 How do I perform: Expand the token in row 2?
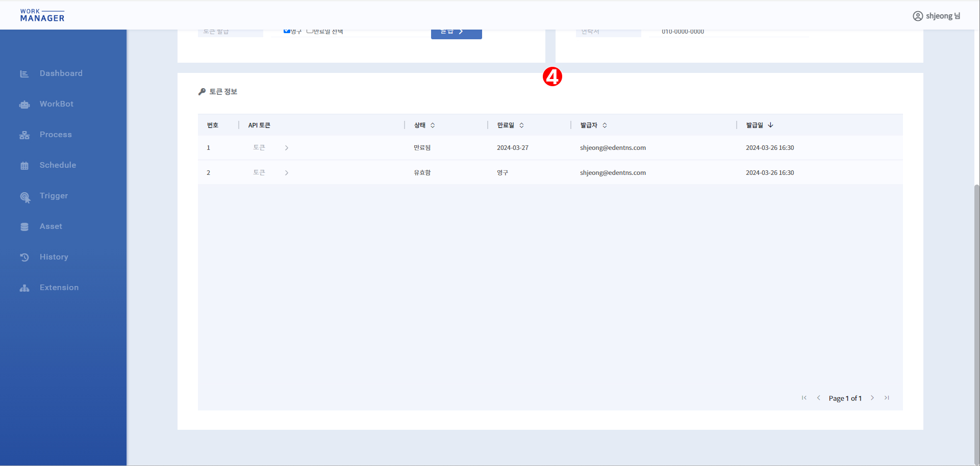pyautogui.click(x=287, y=173)
